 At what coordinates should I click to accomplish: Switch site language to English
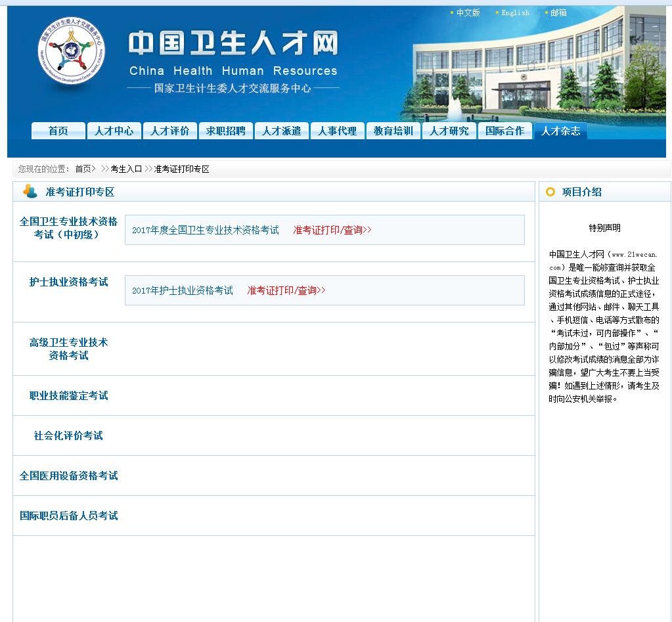(515, 13)
